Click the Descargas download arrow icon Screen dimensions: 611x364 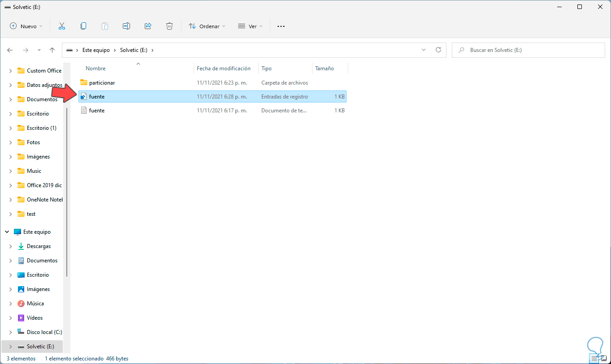[21, 246]
